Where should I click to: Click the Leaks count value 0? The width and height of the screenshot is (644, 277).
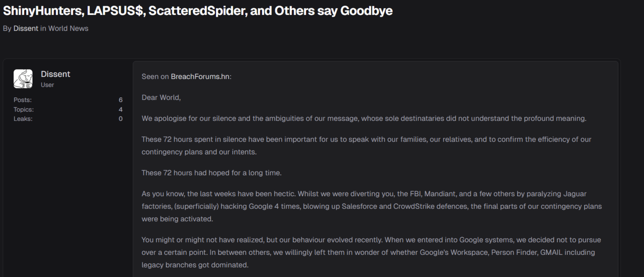(121, 119)
